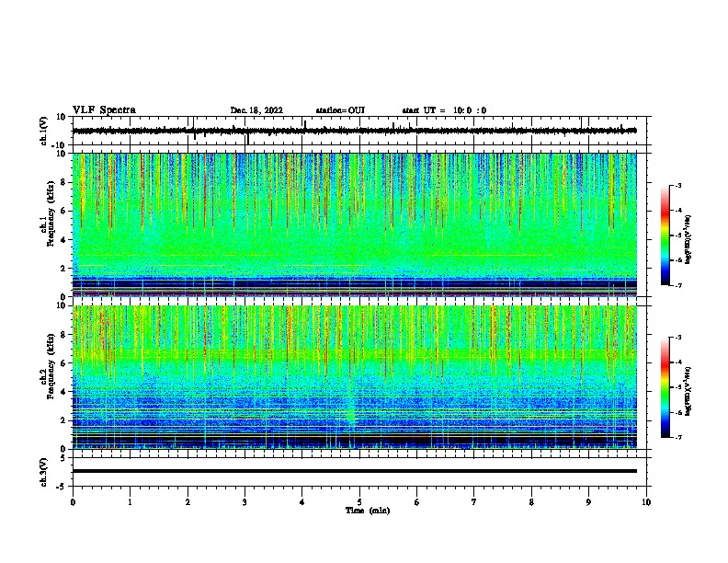Click the 'station=OUJ' header label
The image size is (728, 563).
[x=340, y=110]
